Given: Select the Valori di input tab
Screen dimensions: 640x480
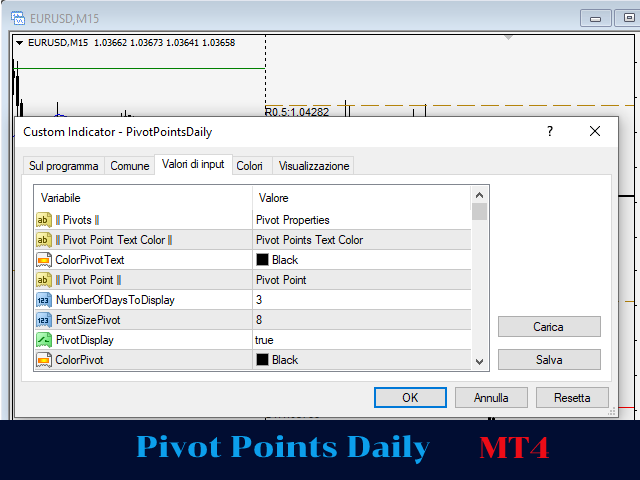Looking at the screenshot, I should [193, 164].
